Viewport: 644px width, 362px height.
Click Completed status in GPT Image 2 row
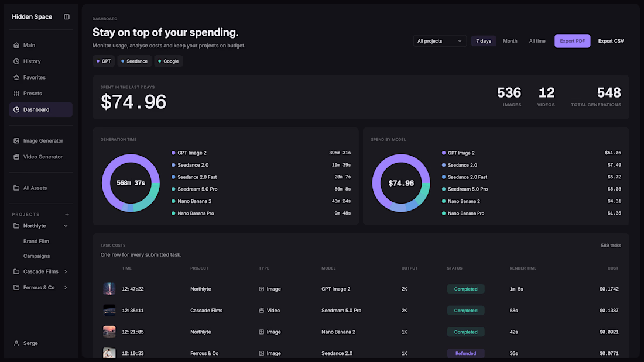[x=466, y=289]
